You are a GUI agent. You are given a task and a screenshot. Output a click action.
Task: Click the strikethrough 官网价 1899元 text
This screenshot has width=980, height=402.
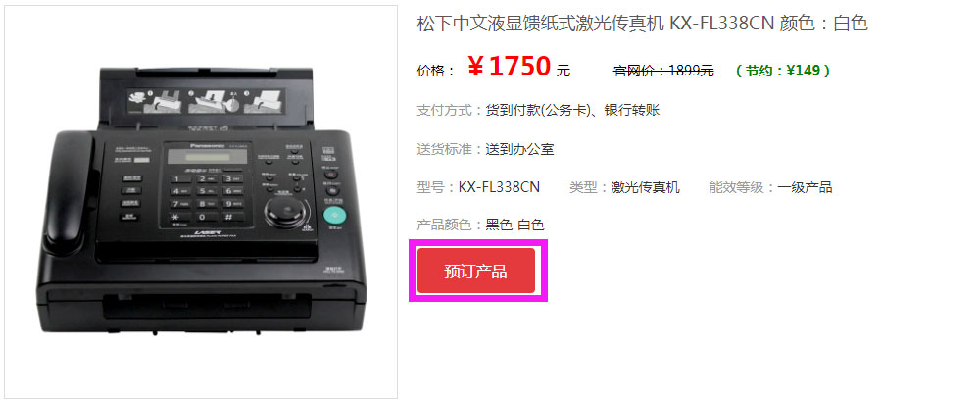coord(663,71)
